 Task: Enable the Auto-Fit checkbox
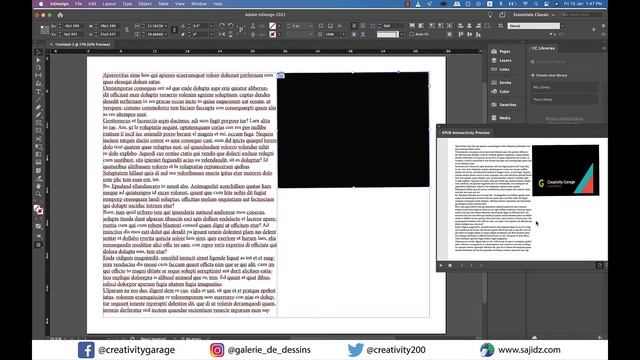coord(411,34)
